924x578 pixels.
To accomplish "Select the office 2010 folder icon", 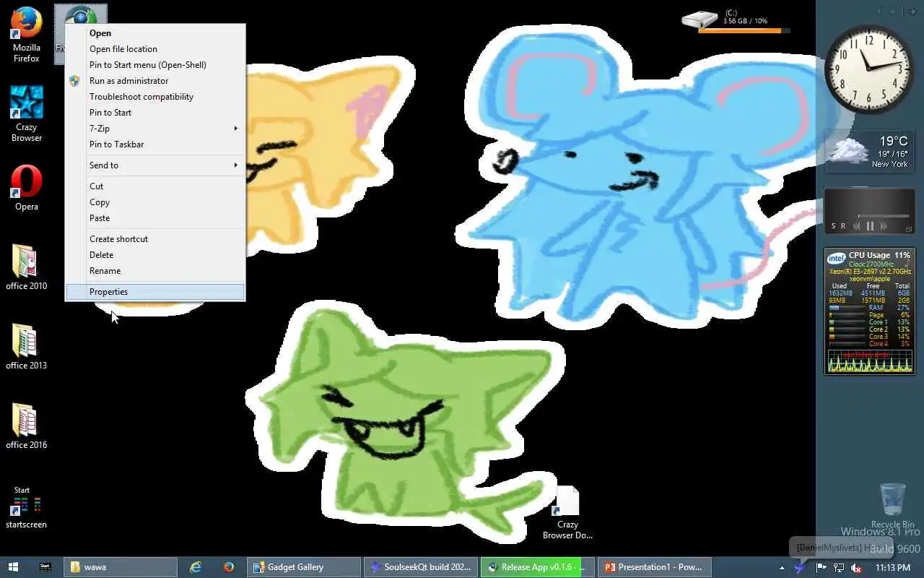I will [x=27, y=267].
